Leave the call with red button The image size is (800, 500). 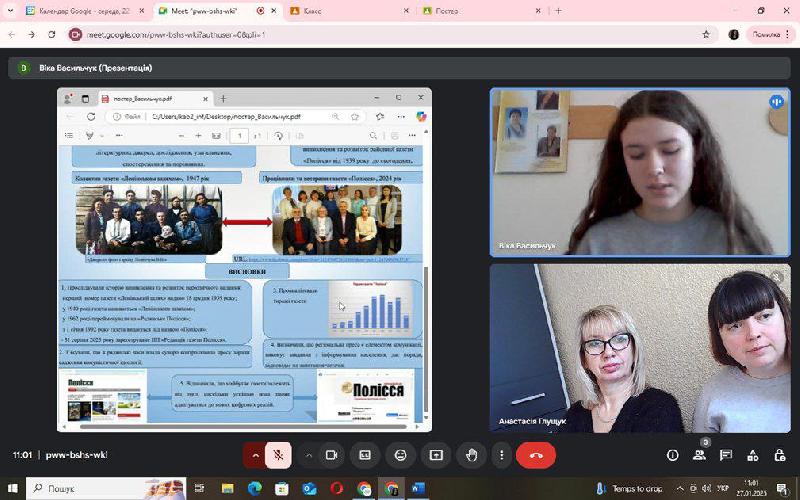(x=536, y=455)
